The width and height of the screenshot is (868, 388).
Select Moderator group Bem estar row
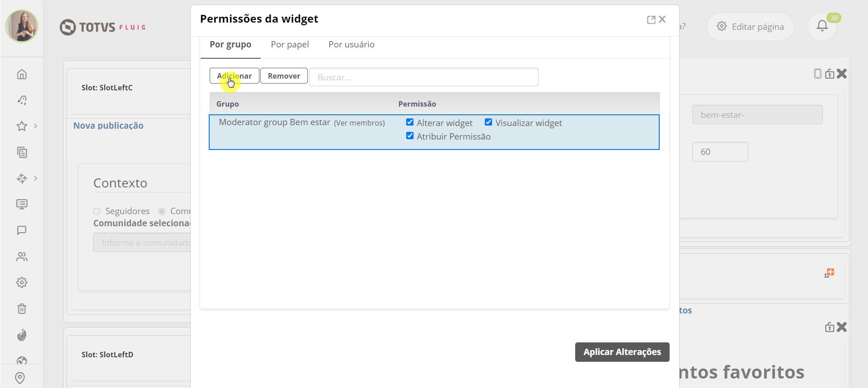[x=434, y=132]
